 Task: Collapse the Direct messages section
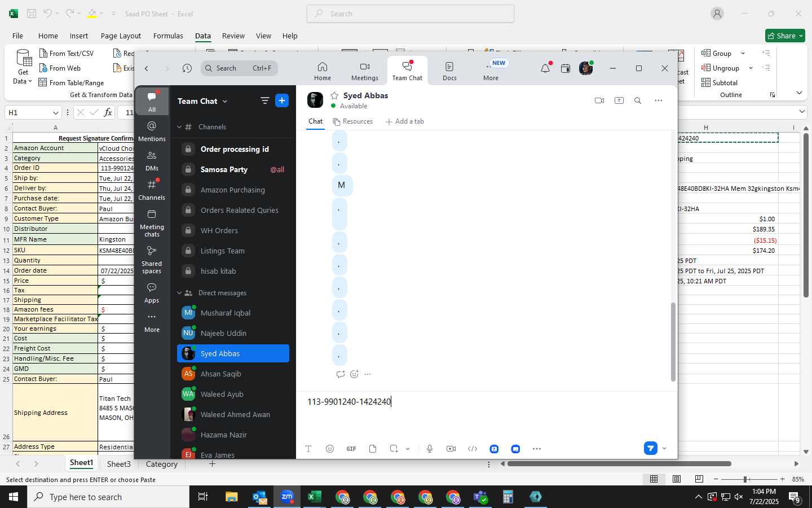click(x=179, y=293)
